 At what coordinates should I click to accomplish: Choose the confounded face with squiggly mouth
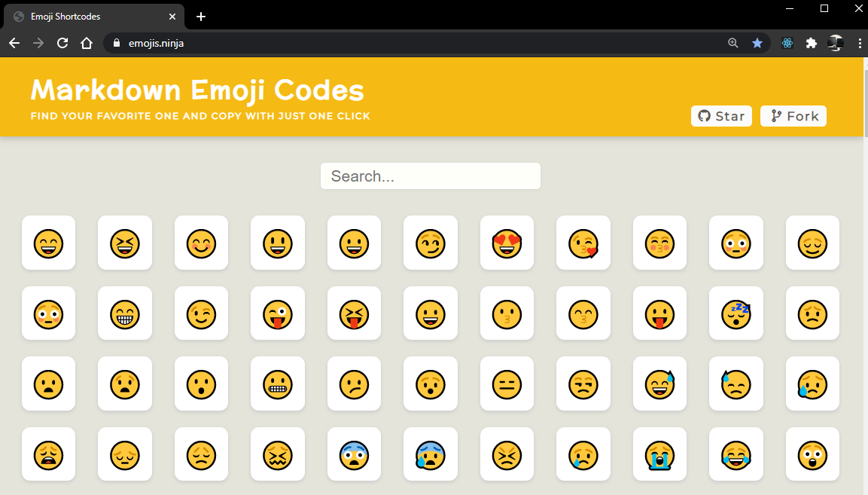(277, 454)
